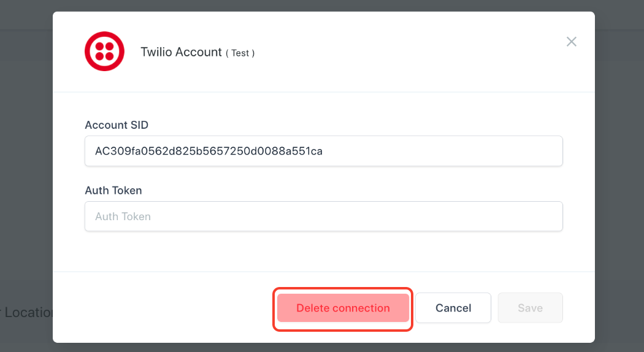The width and height of the screenshot is (644, 352).
Task: Click the disabled Save button
Action: [530, 308]
